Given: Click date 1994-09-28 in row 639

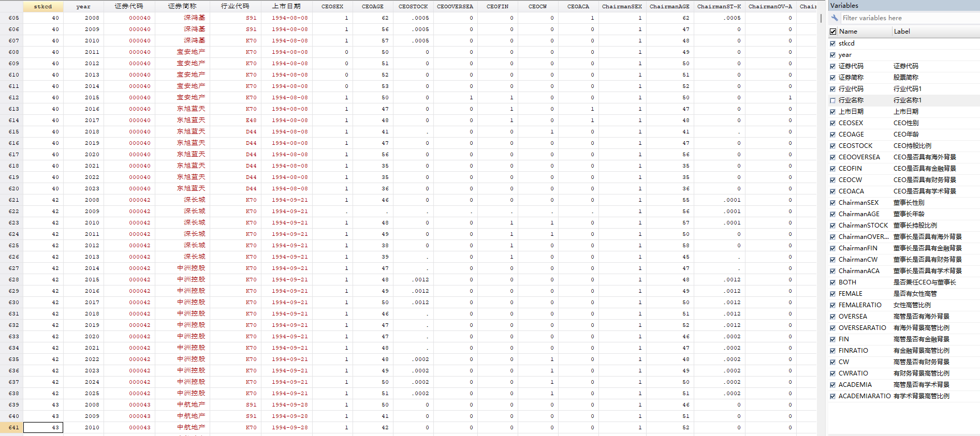Looking at the screenshot, I should [289, 404].
